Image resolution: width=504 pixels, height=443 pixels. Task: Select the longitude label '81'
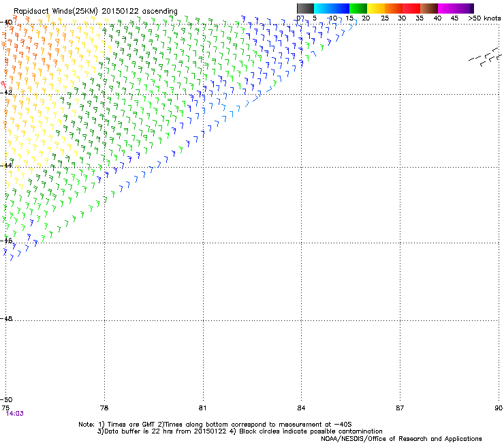[x=202, y=408]
